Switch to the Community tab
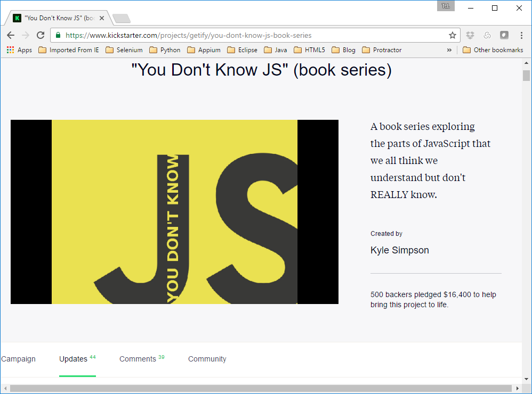Screen dimensions: 532x394 point(207,359)
